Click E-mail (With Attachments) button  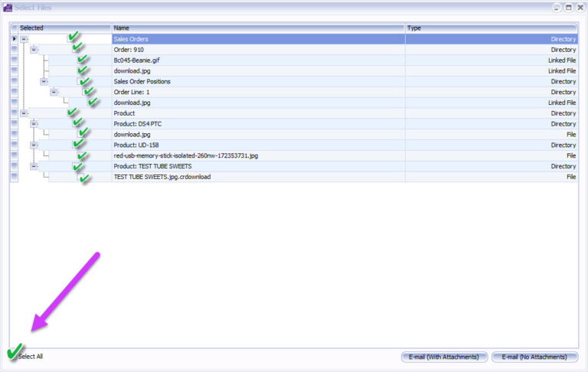444,357
